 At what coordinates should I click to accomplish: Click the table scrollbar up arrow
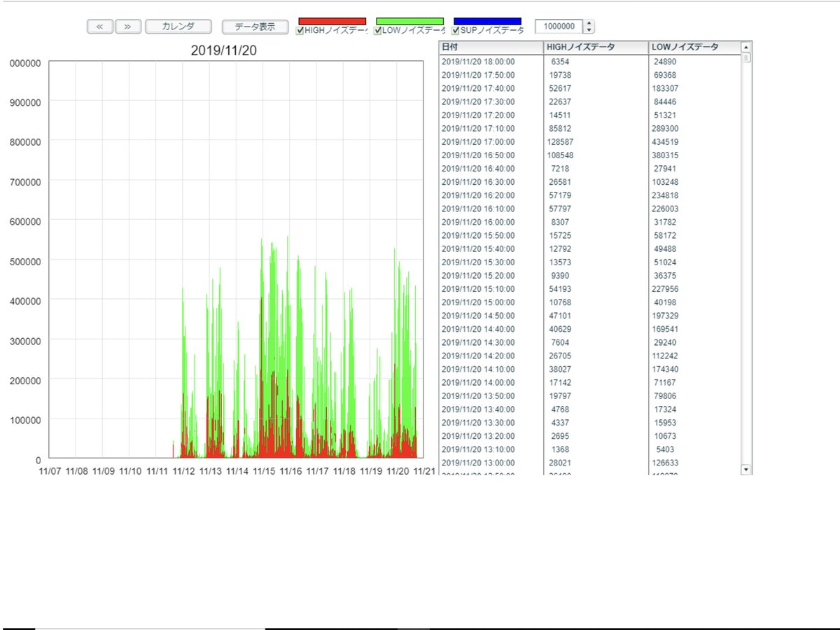[746, 47]
